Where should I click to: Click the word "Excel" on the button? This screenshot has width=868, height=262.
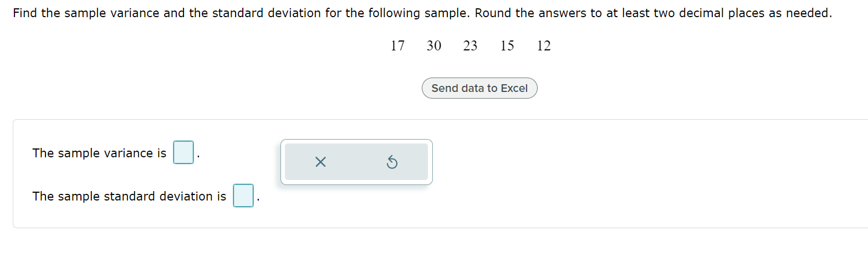click(514, 88)
